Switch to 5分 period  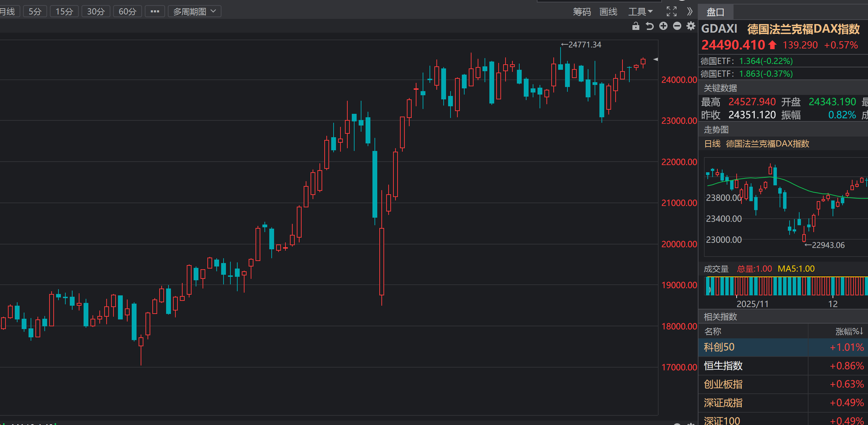coord(35,11)
